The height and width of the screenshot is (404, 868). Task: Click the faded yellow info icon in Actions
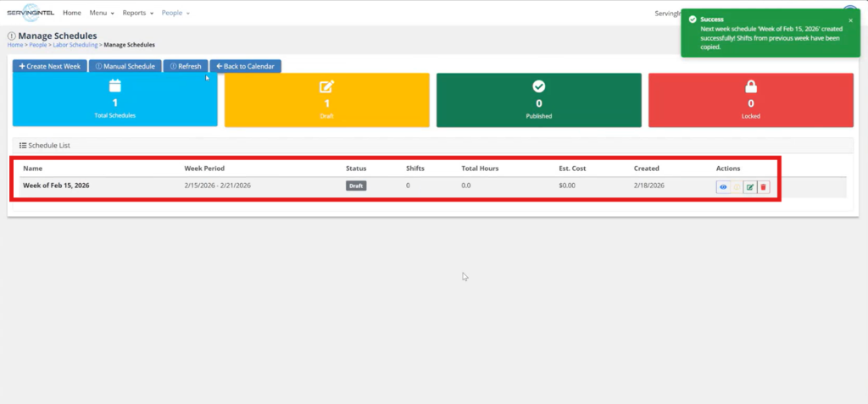tap(737, 187)
